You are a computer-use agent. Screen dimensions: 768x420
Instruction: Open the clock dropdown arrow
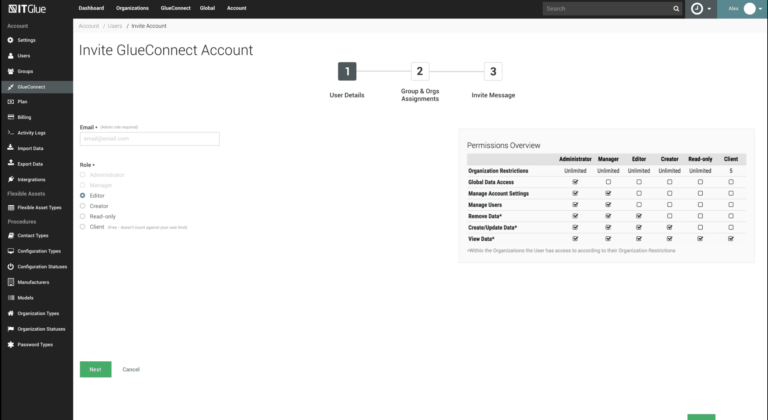click(709, 9)
